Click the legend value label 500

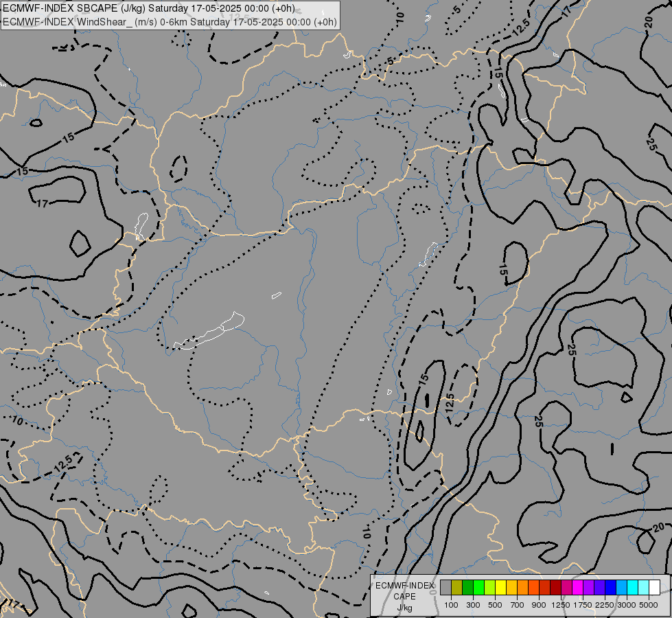[495, 605]
